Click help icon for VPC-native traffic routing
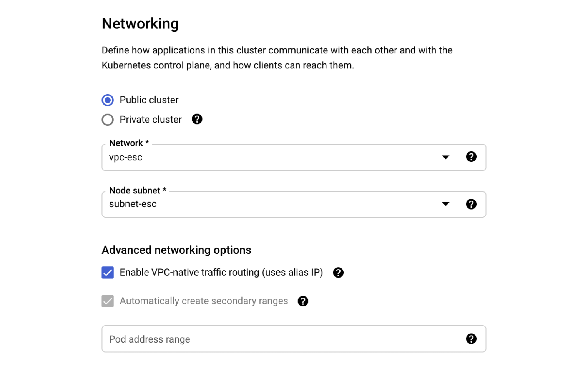 [338, 273]
